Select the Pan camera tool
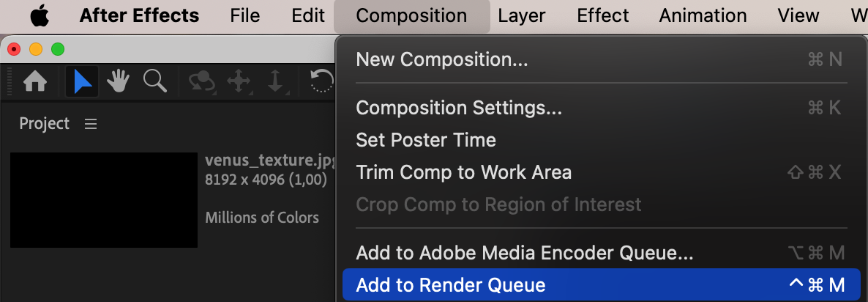The width and height of the screenshot is (868, 302). click(239, 82)
